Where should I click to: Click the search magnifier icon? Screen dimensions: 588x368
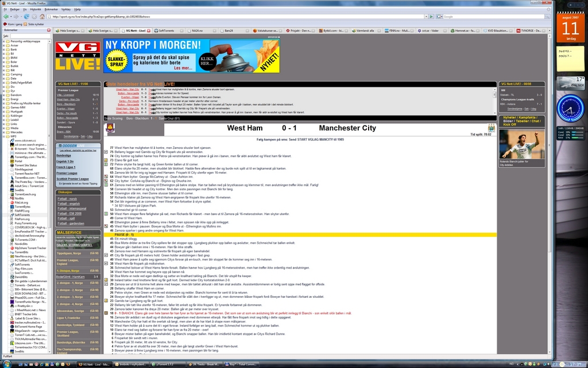[547, 17]
